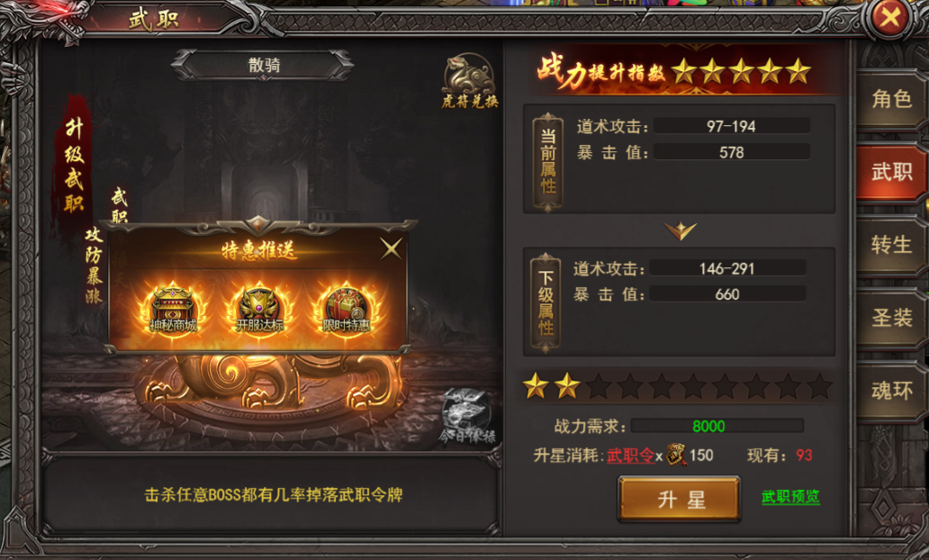Switch to the 魂环 soul ring tab
The height and width of the screenshot is (560, 929).
click(x=891, y=391)
